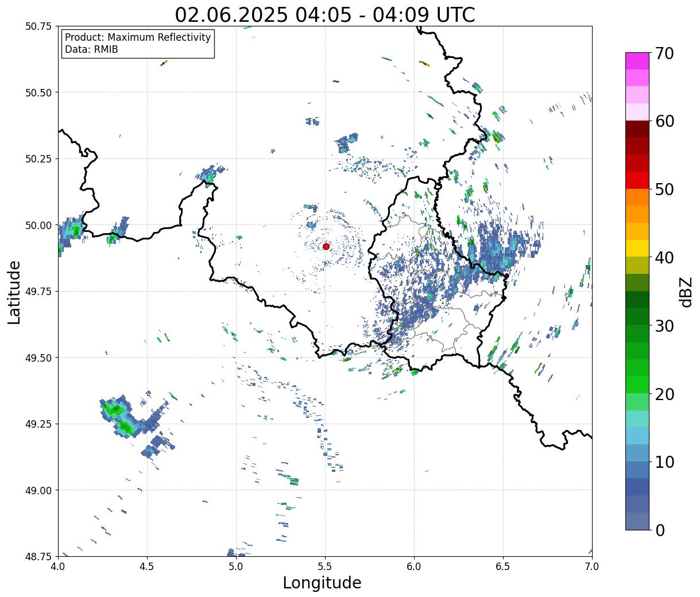The width and height of the screenshot is (700, 597).
Task: Click the magenta top colorbar swatch
Action: [x=637, y=61]
